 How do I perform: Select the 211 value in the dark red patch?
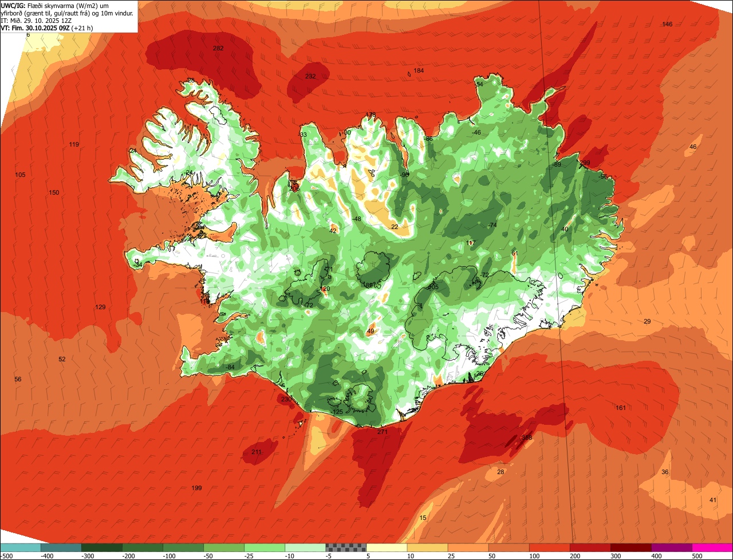(x=257, y=452)
